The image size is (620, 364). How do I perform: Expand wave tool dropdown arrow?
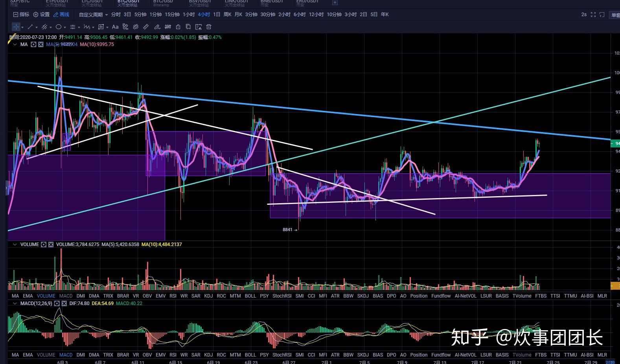[93, 27]
